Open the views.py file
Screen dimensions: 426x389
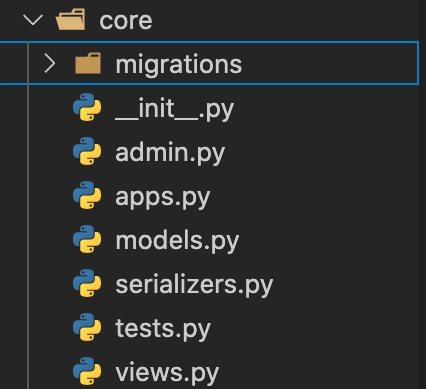pos(167,373)
